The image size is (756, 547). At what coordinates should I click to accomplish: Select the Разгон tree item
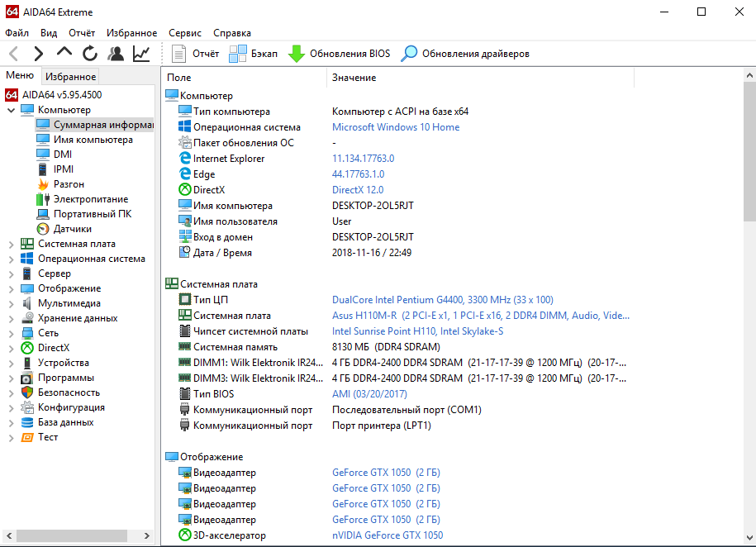tap(60, 184)
